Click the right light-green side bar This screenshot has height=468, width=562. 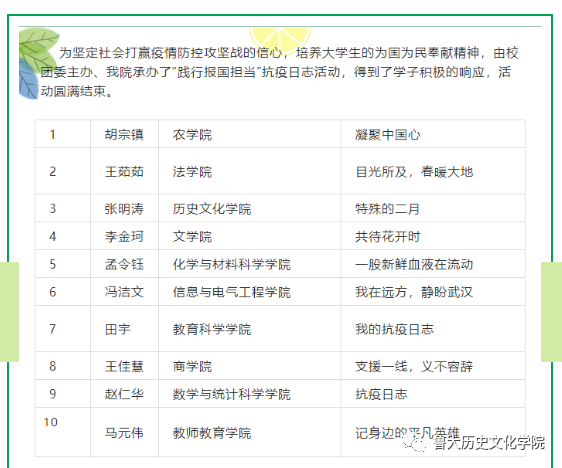point(551,312)
